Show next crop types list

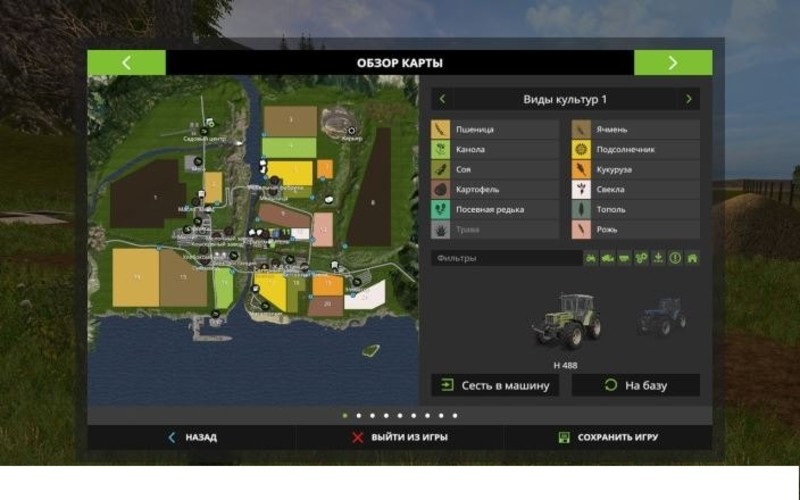pos(688,99)
